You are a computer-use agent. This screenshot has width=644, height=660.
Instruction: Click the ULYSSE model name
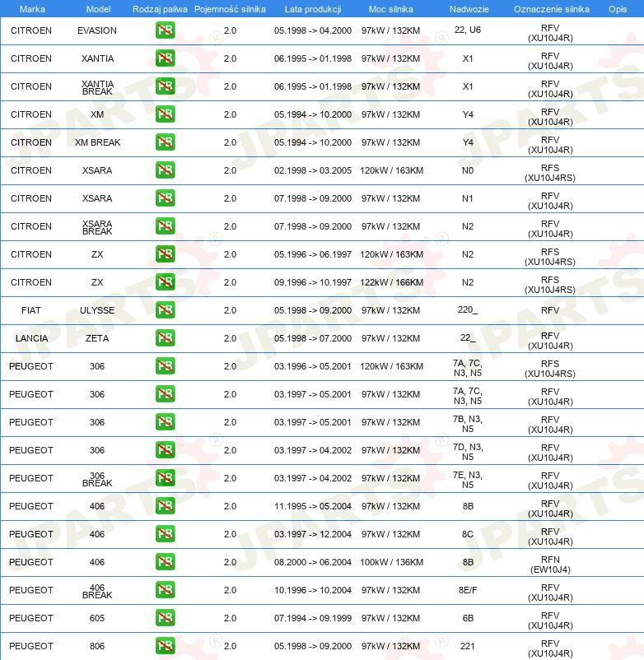(97, 310)
